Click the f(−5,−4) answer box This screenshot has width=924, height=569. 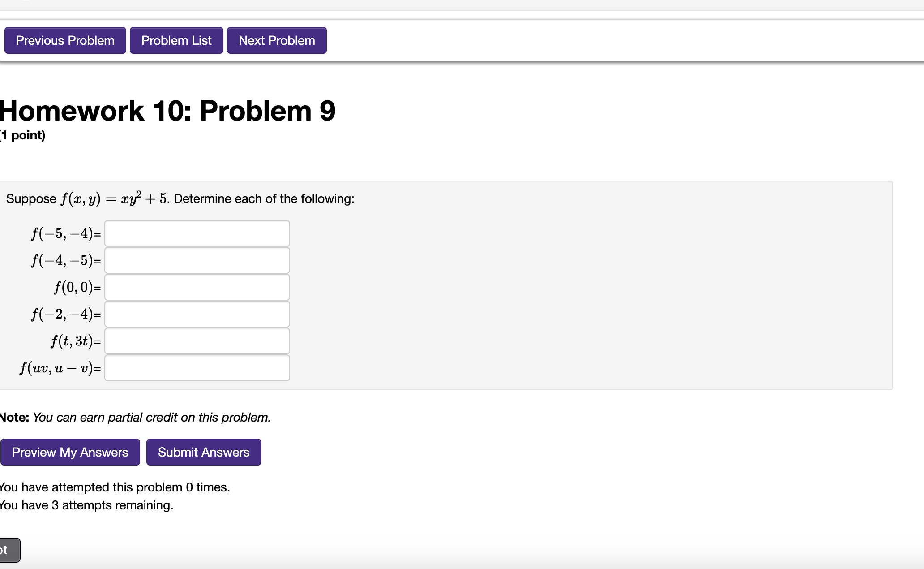coord(197,233)
